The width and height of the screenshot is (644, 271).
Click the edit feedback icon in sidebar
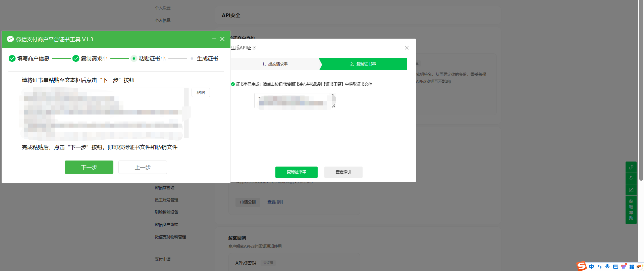pyautogui.click(x=631, y=190)
